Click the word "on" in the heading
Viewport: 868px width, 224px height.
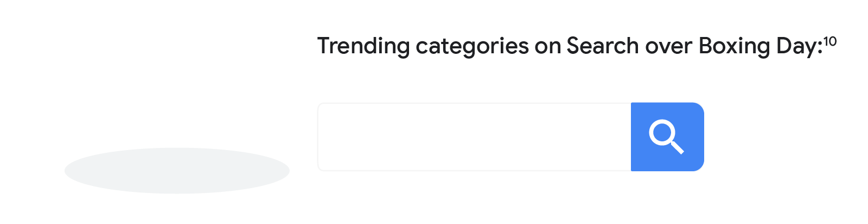(x=548, y=47)
